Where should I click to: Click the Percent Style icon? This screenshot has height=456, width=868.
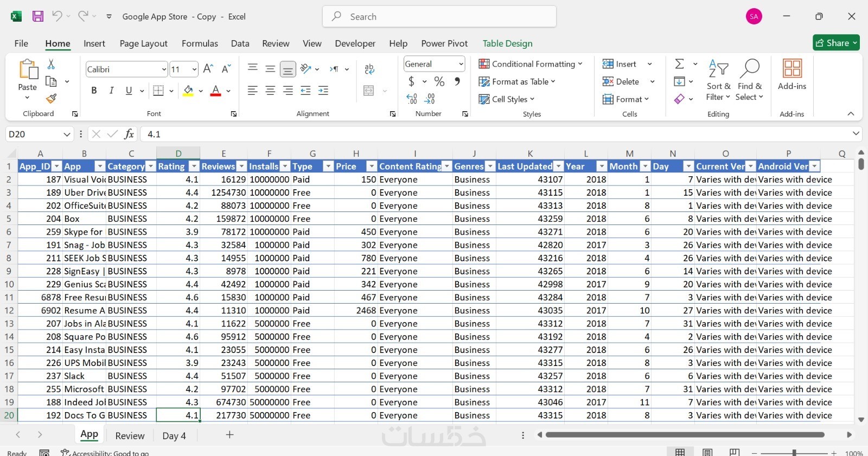(439, 81)
